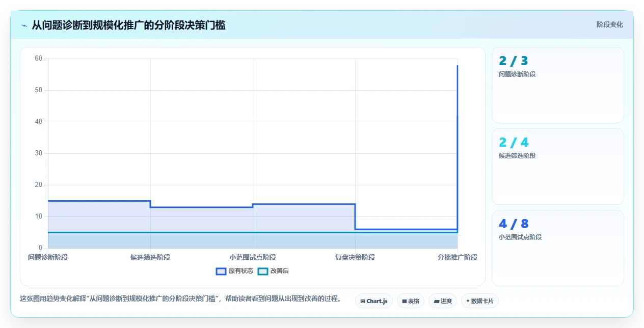Select the 数据卡片 tag pill
The height and width of the screenshot is (328, 644).
pyautogui.click(x=480, y=301)
